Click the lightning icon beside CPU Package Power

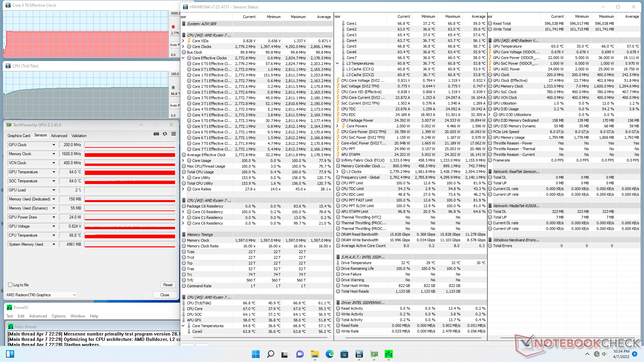[338, 120]
